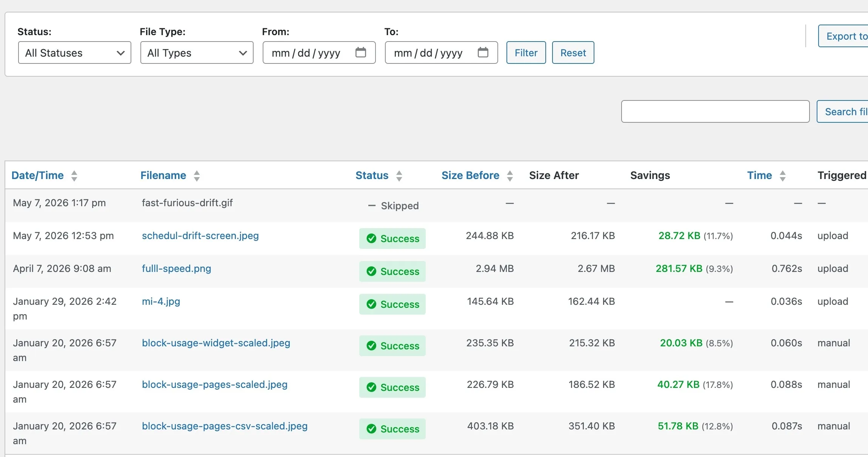
Task: Open the From date calendar picker icon
Action: pyautogui.click(x=361, y=52)
